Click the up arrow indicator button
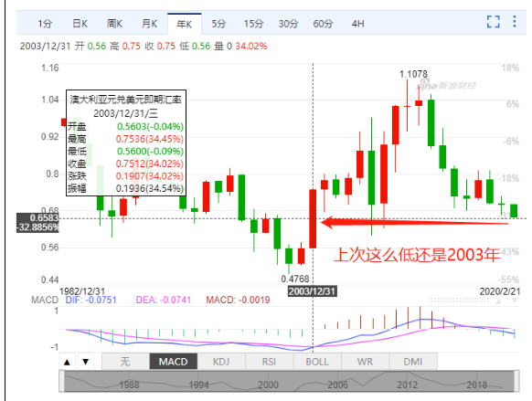The height and width of the screenshot is (401, 532). tap(67, 362)
